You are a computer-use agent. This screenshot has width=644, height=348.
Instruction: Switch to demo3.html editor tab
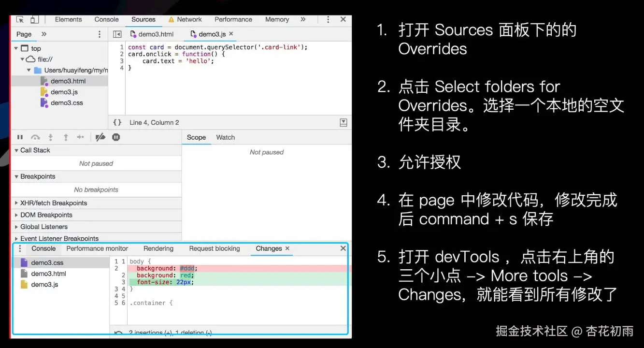[x=152, y=34]
